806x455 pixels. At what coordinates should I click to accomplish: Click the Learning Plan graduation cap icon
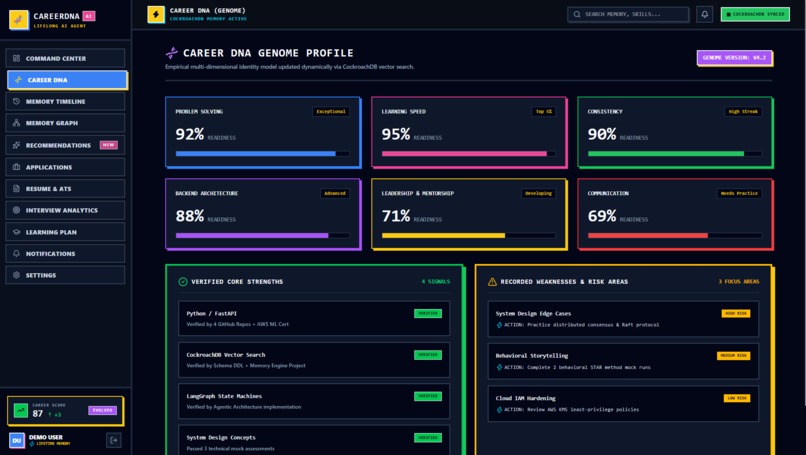[x=16, y=232]
